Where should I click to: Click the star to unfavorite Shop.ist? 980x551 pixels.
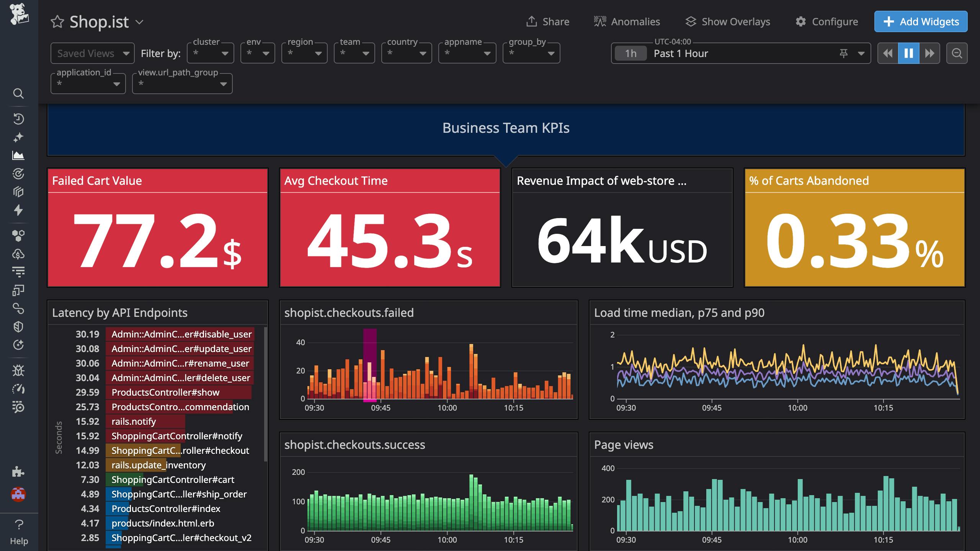(x=57, y=22)
